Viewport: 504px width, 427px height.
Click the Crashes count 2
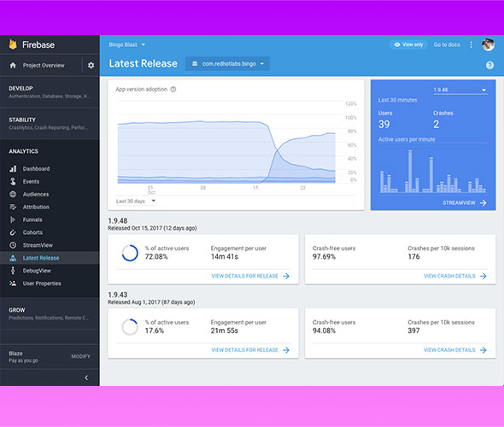click(436, 124)
